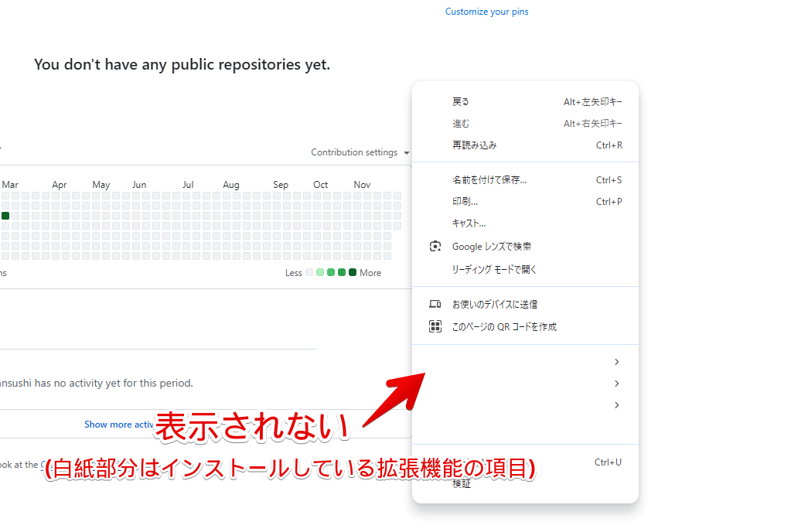This screenshot has width=791, height=532.
Task: Click the green contribution square under Mar
Action: tap(5, 216)
